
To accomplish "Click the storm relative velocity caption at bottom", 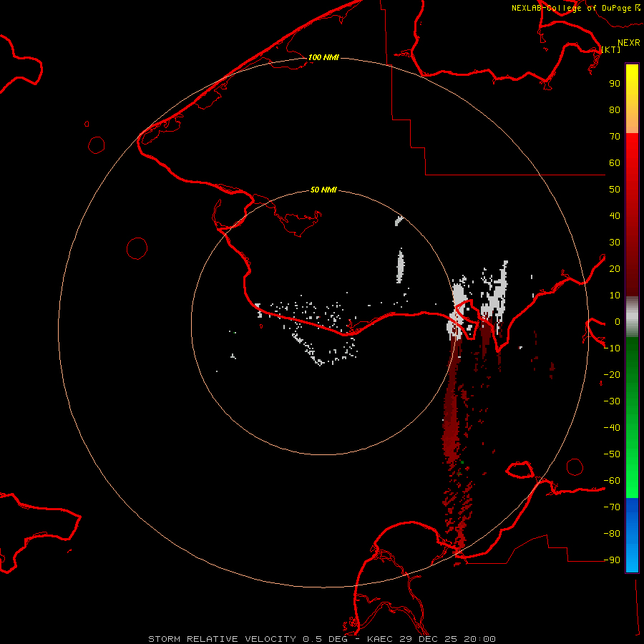I will (322, 639).
